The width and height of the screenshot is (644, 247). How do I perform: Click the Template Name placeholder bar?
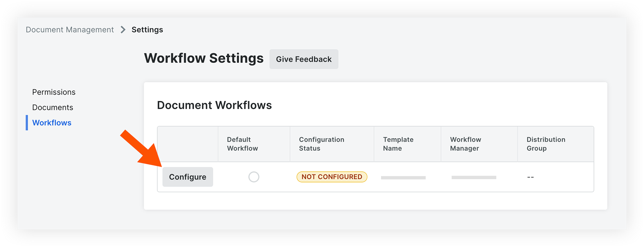point(403,177)
